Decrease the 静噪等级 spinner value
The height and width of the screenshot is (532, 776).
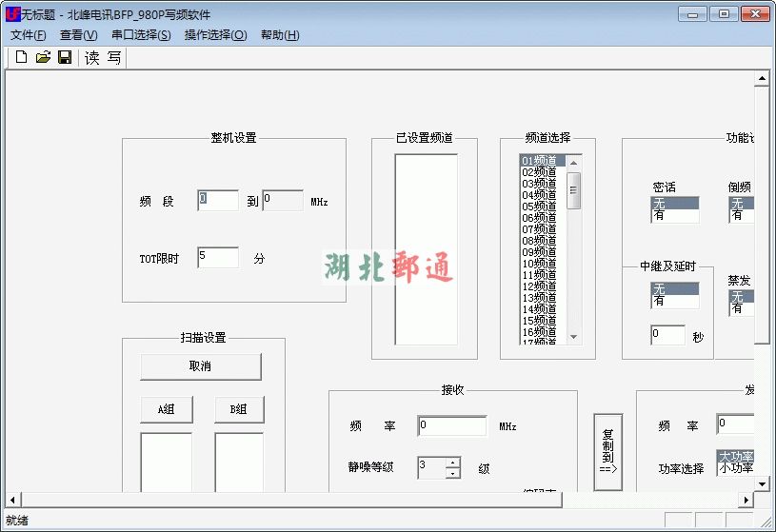pos(452,472)
